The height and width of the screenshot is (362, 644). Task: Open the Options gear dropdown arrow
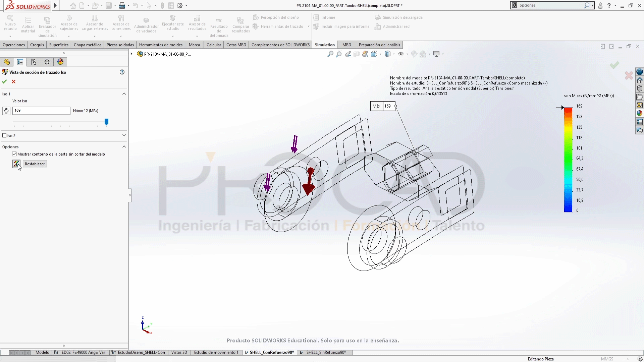(x=186, y=5)
